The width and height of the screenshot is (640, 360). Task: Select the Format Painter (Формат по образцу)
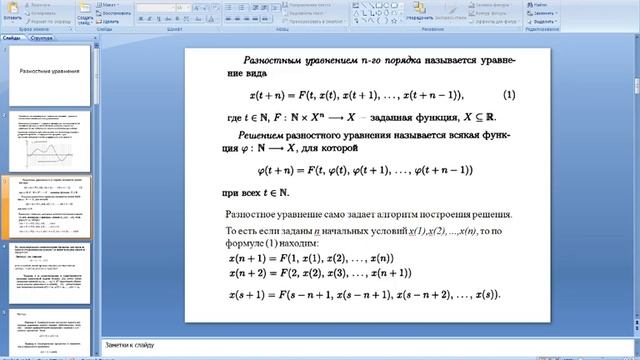(48, 21)
